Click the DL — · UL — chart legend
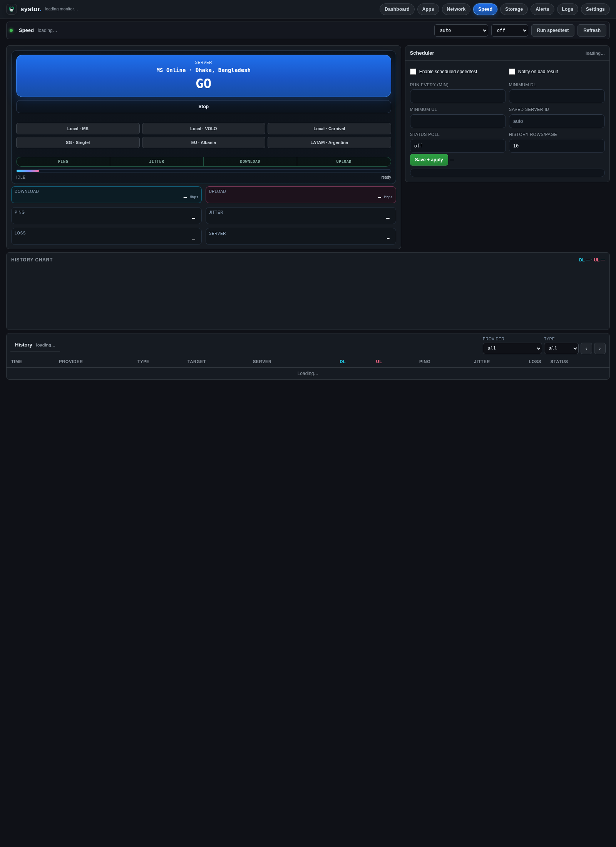 pyautogui.click(x=592, y=260)
